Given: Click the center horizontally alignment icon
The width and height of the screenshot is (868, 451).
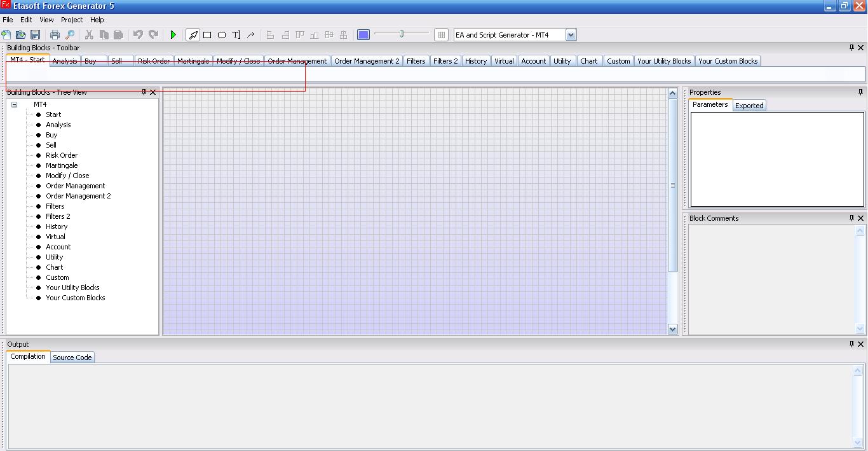Looking at the screenshot, I should click(x=329, y=35).
